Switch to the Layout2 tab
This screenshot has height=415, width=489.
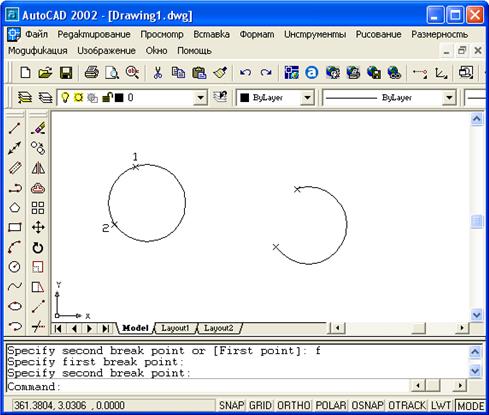(x=219, y=328)
